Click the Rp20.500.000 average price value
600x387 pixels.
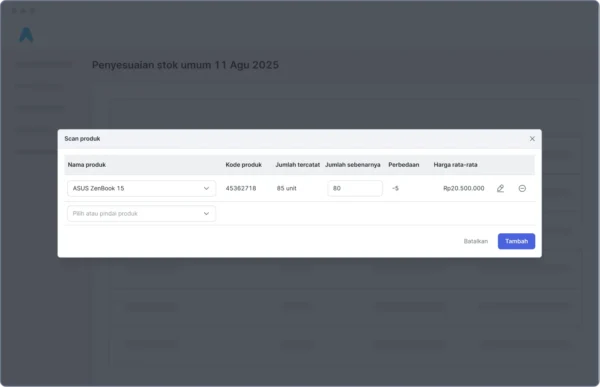(463, 188)
